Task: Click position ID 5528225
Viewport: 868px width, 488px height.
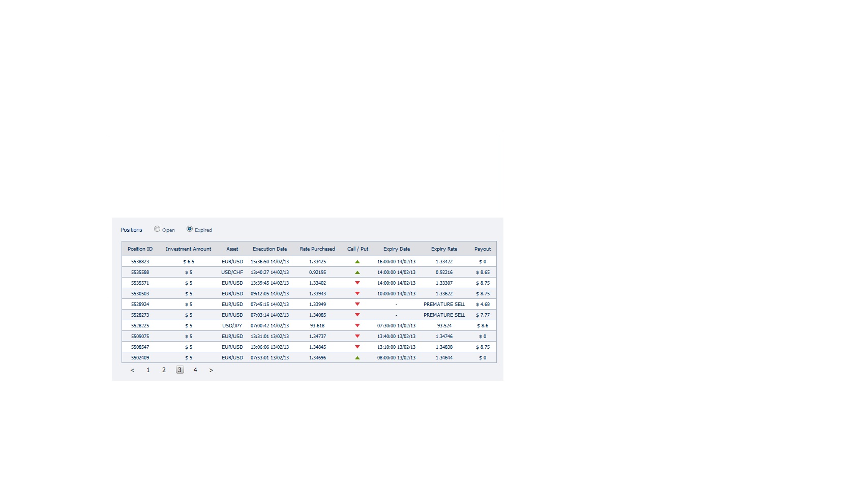Action: tap(140, 326)
